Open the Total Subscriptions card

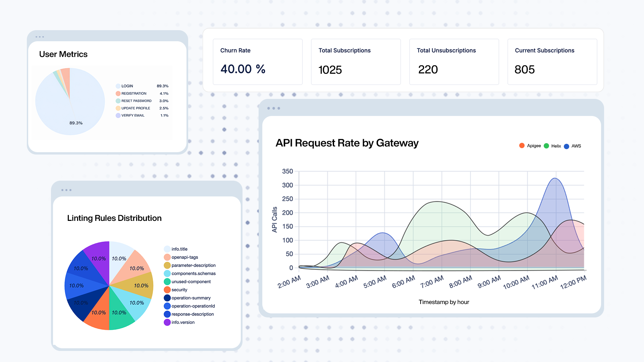tap(356, 62)
